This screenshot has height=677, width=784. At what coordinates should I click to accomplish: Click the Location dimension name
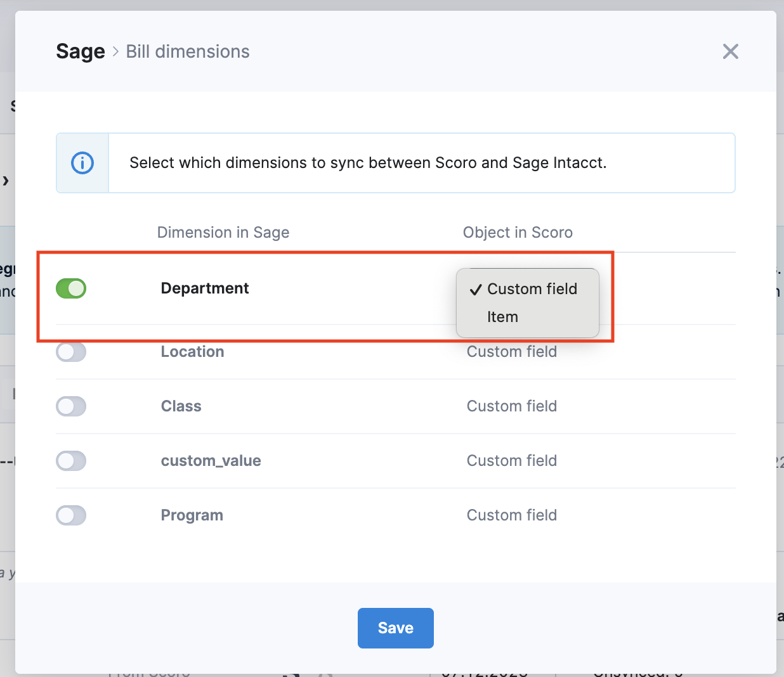(x=193, y=352)
